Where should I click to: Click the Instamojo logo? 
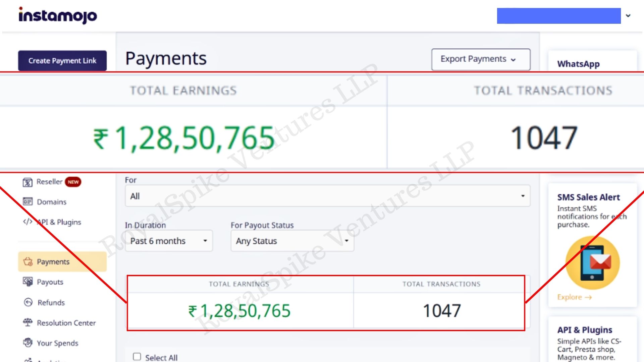coord(58,16)
